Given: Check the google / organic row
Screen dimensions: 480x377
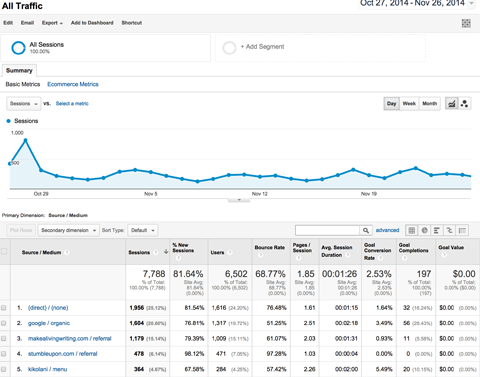Looking at the screenshot, I should (4, 323).
